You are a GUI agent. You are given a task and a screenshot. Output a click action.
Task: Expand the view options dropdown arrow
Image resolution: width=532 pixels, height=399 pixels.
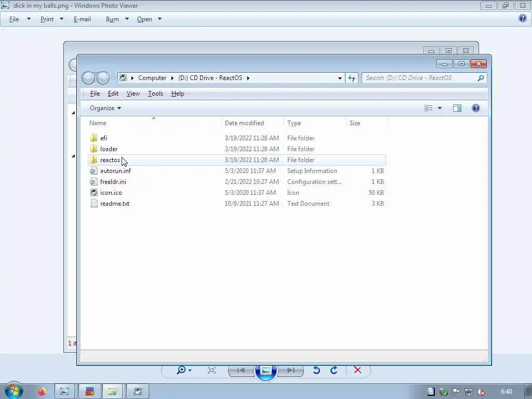pyautogui.click(x=440, y=108)
